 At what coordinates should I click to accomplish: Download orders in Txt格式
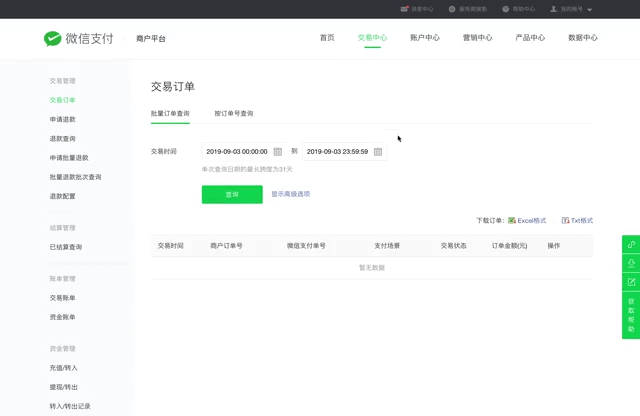pos(577,220)
